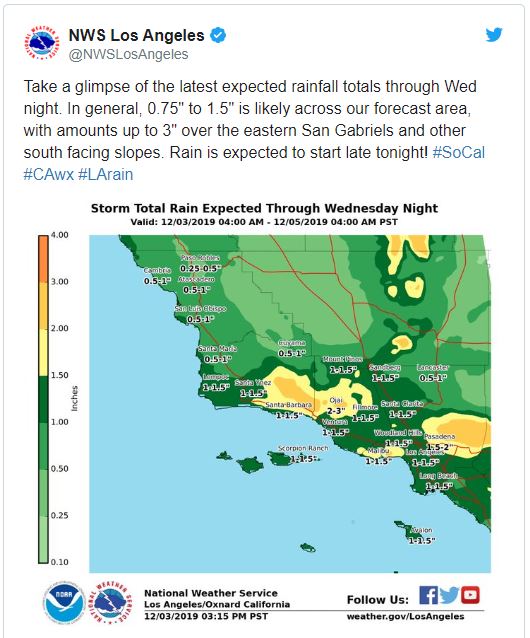Screen dimensions: 530x638
Task: Click the YouTube icon in footer
Action: click(470, 595)
